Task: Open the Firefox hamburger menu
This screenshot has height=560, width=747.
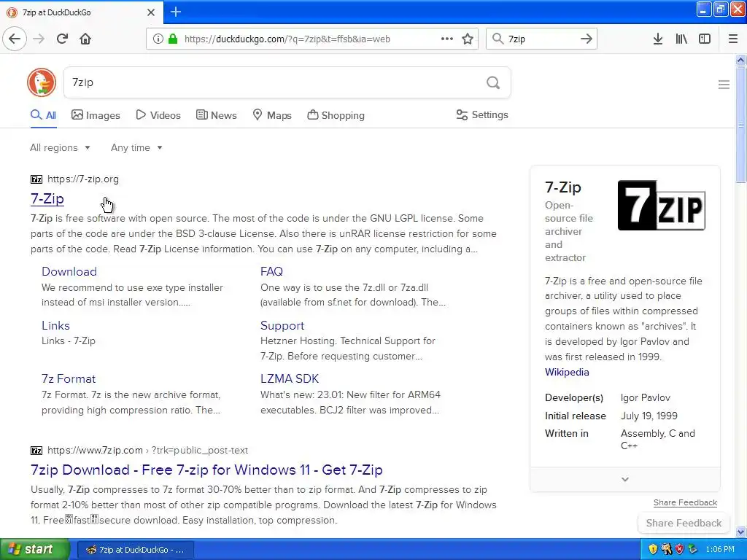Action: click(x=733, y=39)
